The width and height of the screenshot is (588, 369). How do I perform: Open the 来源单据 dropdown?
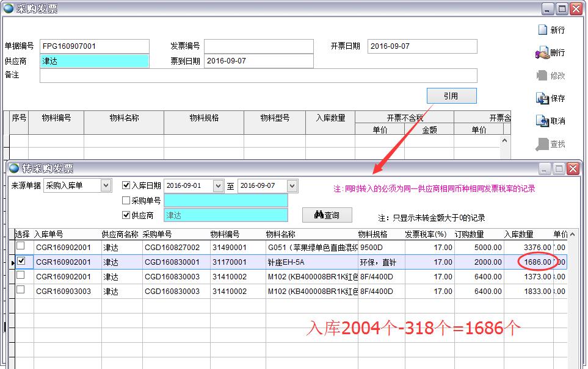(x=106, y=185)
